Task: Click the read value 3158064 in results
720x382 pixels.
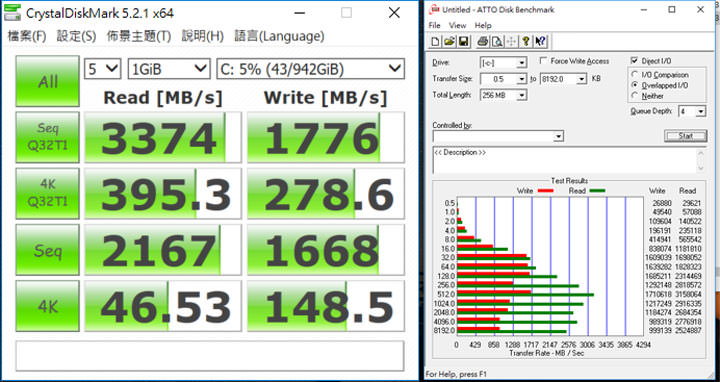Action: [x=688, y=294]
